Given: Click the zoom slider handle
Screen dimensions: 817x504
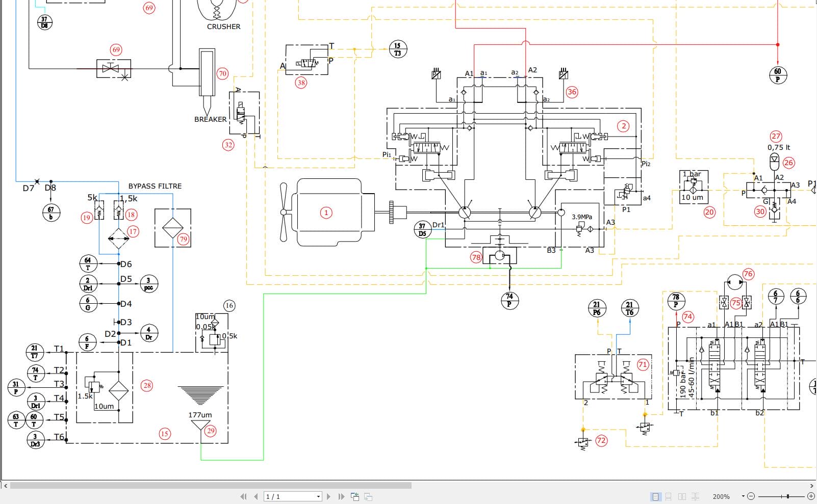Looking at the screenshot, I should [788, 496].
